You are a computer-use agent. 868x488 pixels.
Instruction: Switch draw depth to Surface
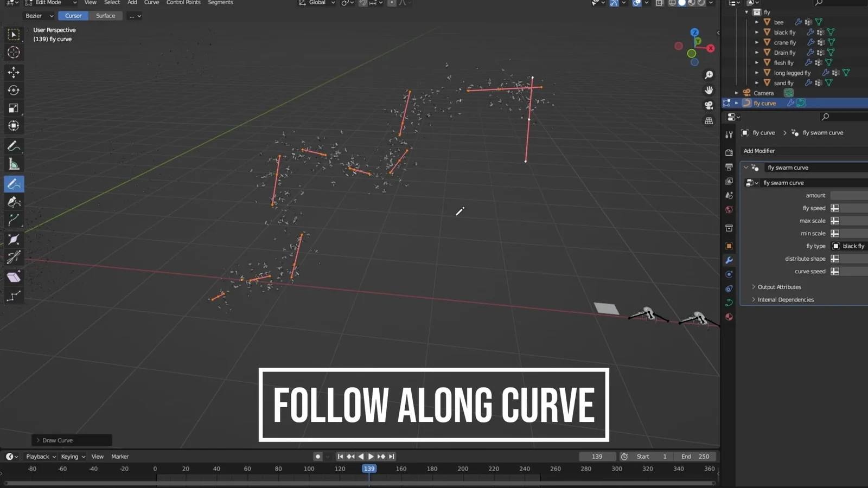(x=105, y=16)
